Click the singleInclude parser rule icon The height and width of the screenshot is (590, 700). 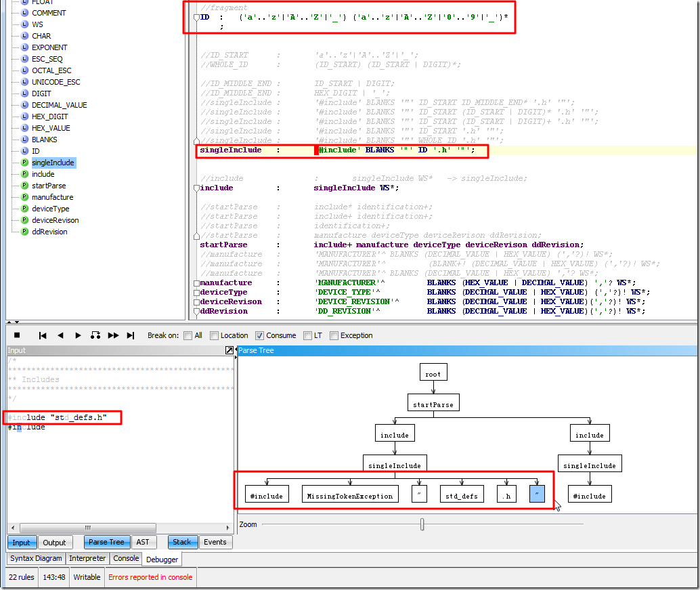(25, 163)
